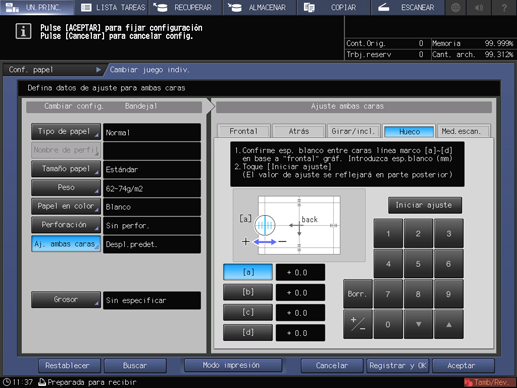Toggle the plus/minus sign key
517x388 pixels.
358,324
